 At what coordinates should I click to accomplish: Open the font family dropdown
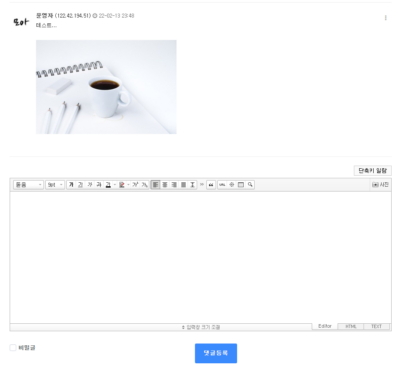(x=28, y=185)
